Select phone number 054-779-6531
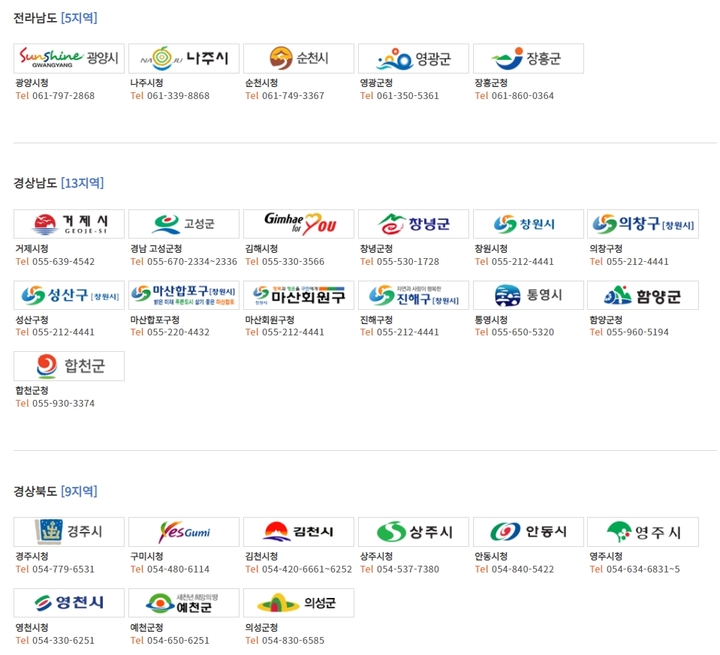Screen dimensions: 720x655 pyautogui.click(x=63, y=569)
